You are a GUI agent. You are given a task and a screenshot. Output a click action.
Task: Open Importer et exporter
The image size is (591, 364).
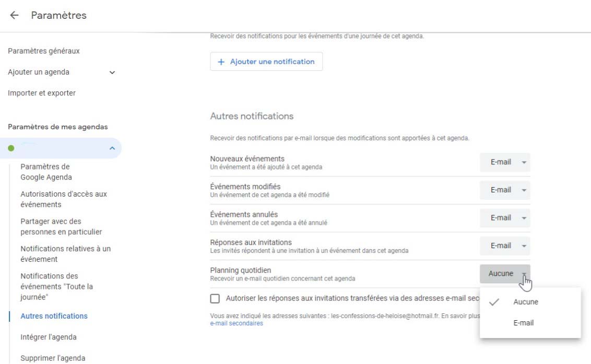point(41,93)
